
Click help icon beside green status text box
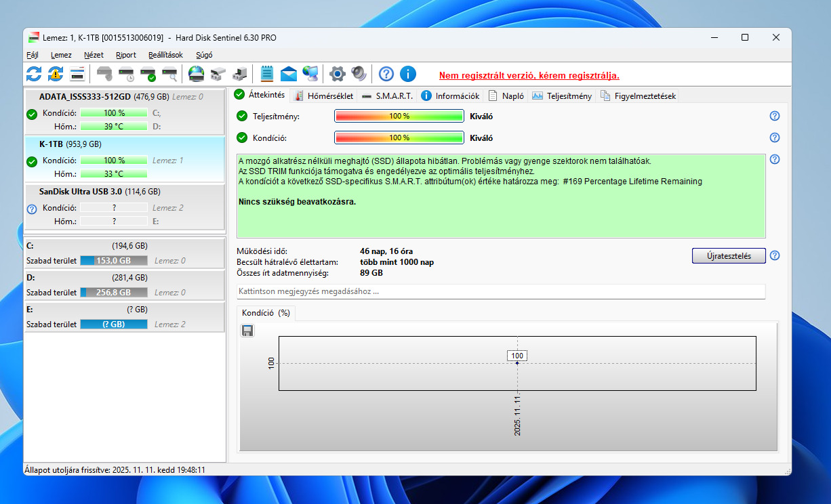pyautogui.click(x=775, y=160)
